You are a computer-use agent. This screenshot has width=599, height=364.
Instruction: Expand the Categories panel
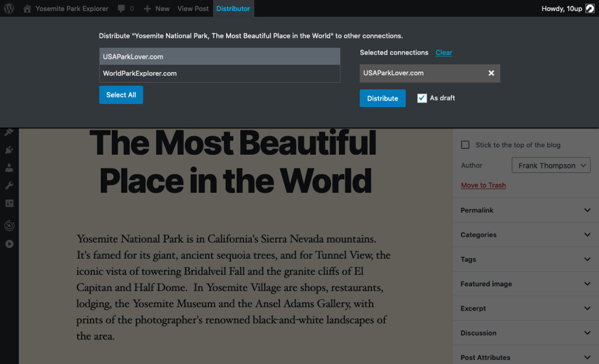(x=525, y=234)
